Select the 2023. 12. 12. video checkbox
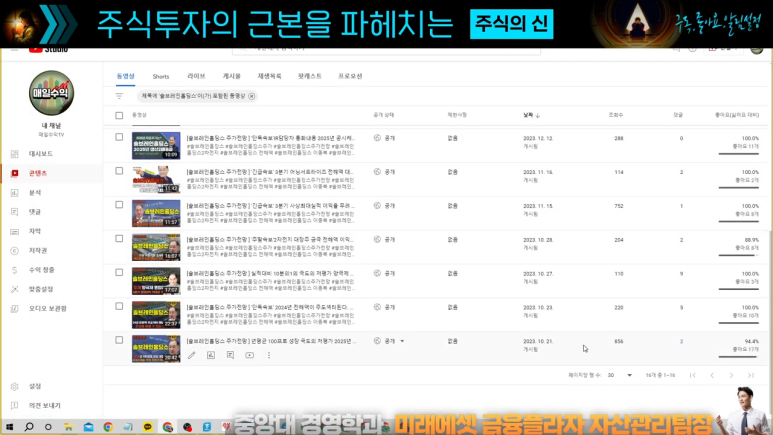The image size is (773, 435). pos(119,137)
